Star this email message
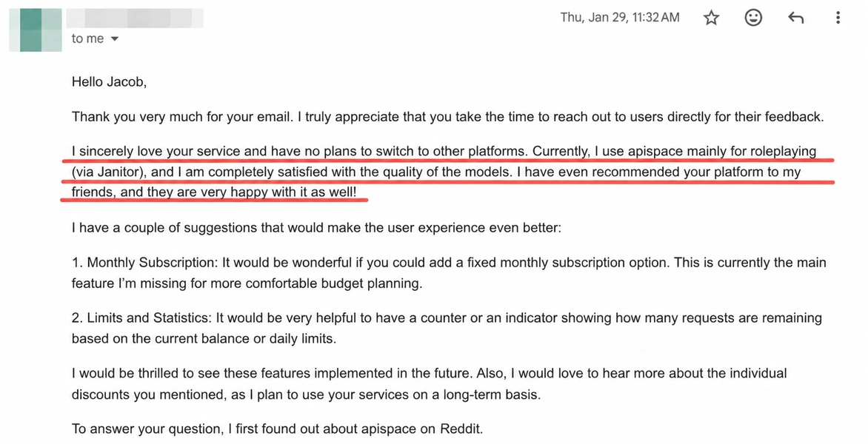868x444 pixels. pos(711,18)
